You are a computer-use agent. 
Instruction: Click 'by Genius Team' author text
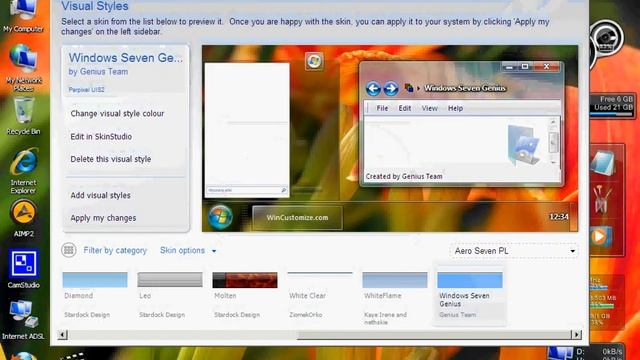point(98,71)
